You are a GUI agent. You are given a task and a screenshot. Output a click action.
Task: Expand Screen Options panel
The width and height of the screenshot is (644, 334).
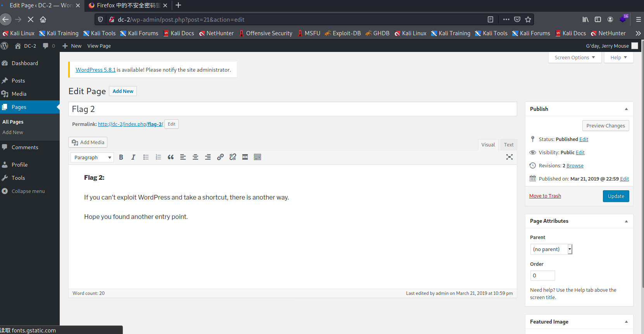[575, 57]
